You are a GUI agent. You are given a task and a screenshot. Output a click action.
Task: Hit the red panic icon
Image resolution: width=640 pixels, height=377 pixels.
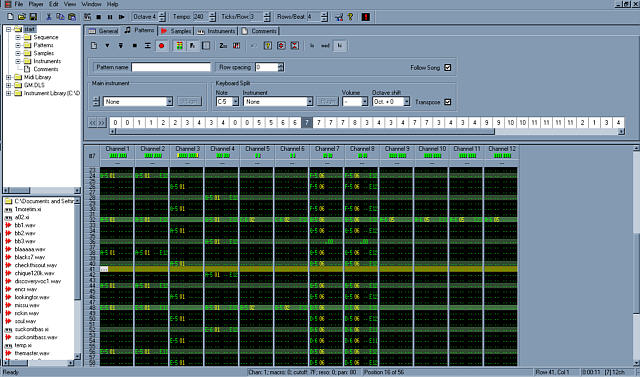[365, 17]
